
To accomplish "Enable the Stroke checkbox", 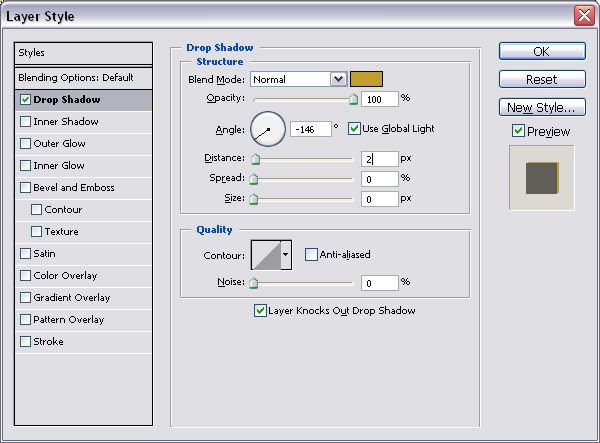I will click(x=25, y=342).
